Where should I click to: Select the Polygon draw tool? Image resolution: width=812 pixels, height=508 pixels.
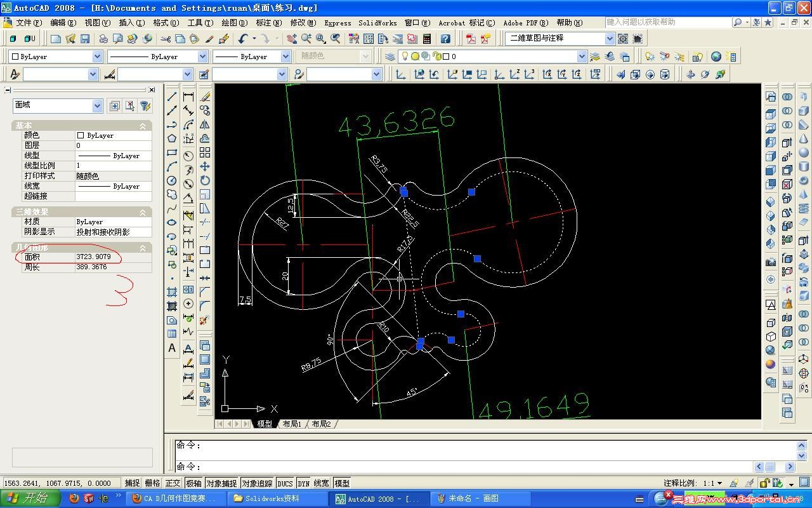tap(172, 138)
